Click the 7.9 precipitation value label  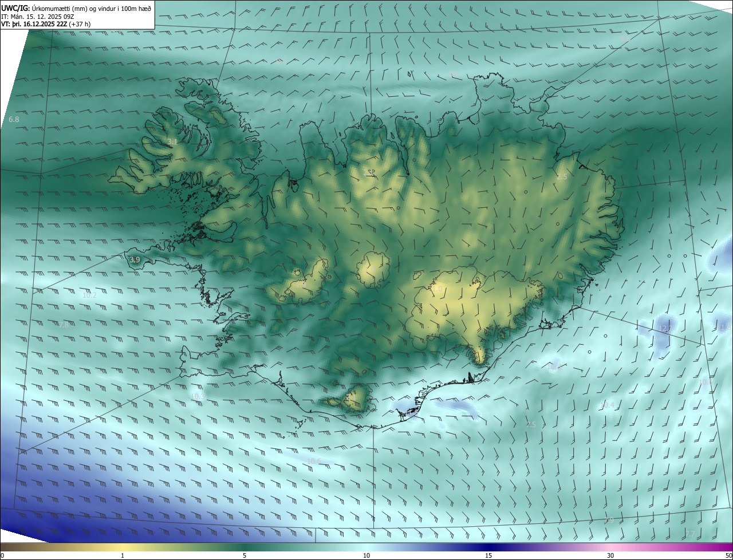tap(609, 520)
